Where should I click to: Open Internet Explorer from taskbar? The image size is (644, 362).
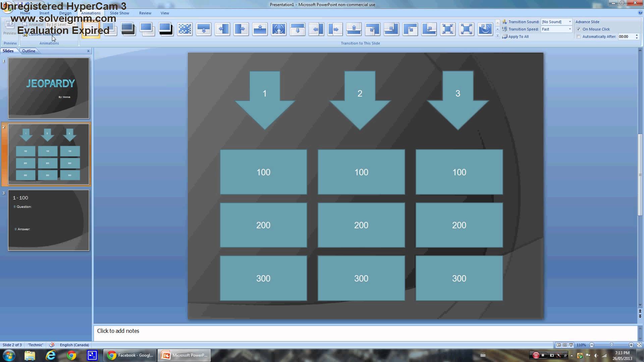coord(51,355)
